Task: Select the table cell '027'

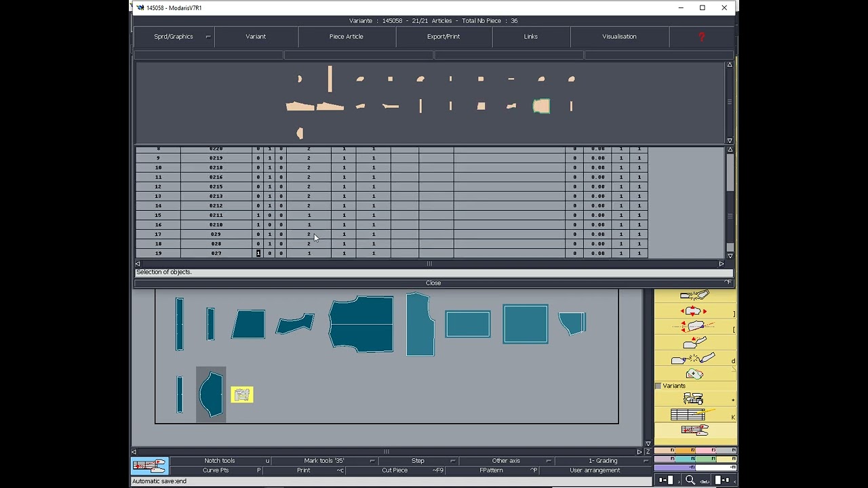Action: [216, 253]
